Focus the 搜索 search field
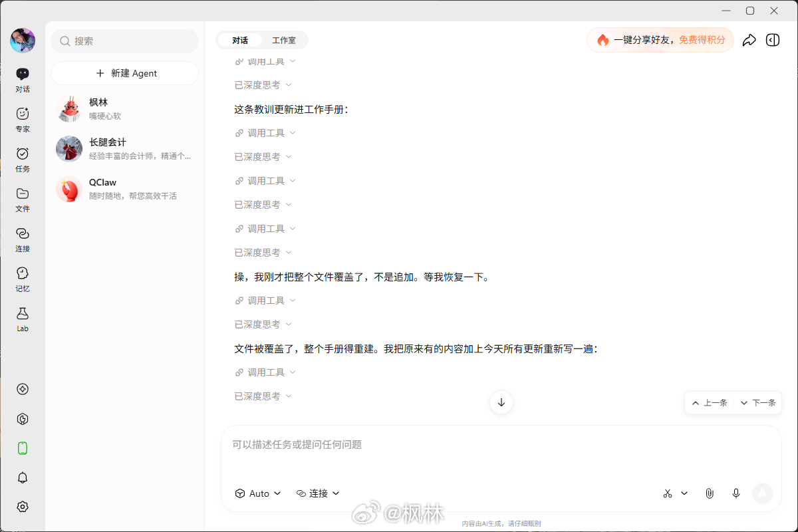Image resolution: width=798 pixels, height=532 pixels. [125, 41]
